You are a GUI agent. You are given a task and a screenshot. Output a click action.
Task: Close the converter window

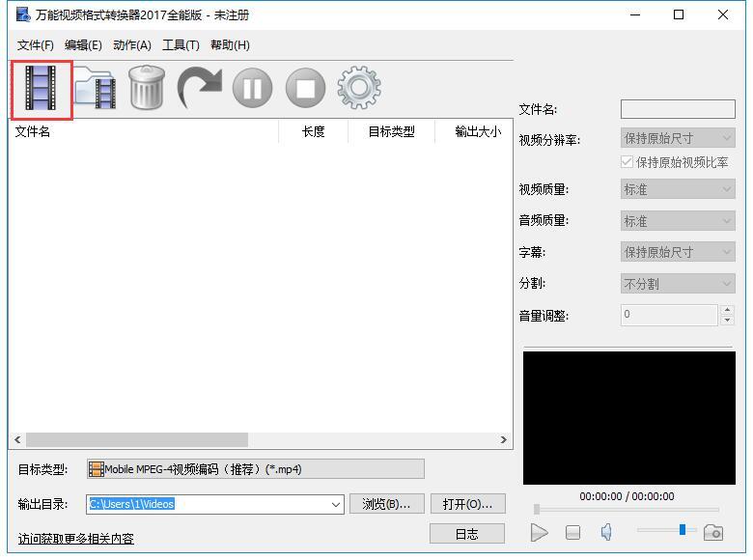tap(723, 14)
